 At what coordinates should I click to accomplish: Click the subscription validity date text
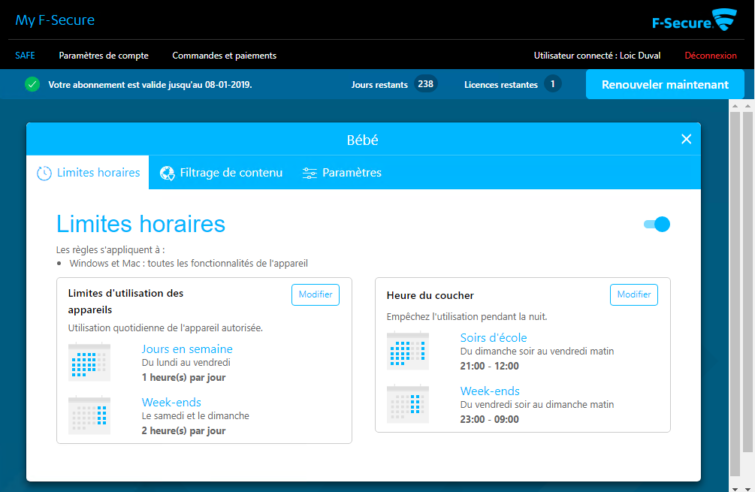pyautogui.click(x=150, y=85)
